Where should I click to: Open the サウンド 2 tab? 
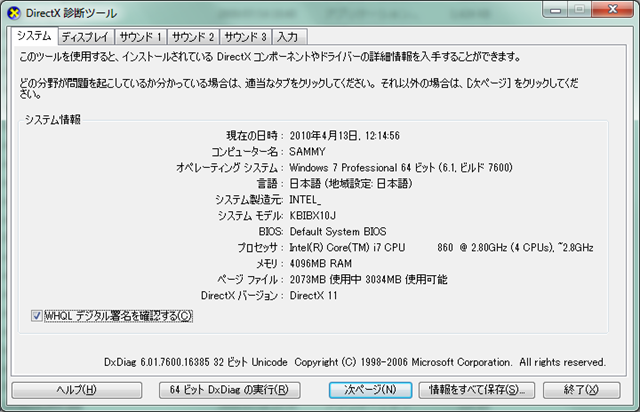[x=193, y=37]
